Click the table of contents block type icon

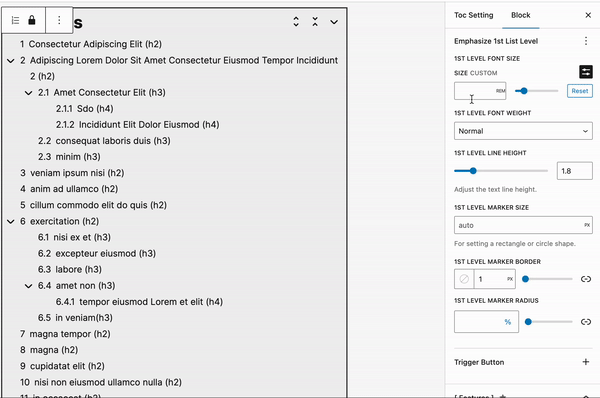point(15,20)
